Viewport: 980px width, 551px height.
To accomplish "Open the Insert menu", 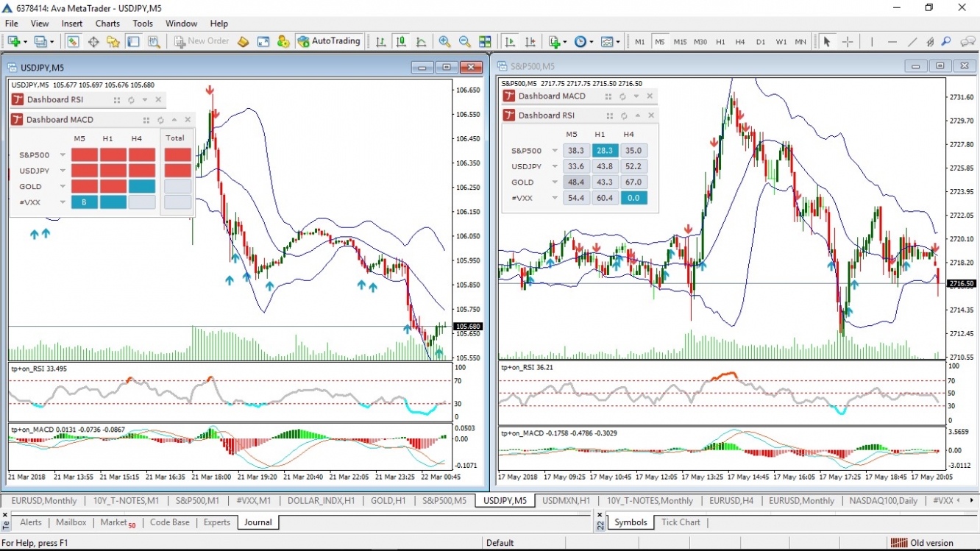I will [72, 24].
